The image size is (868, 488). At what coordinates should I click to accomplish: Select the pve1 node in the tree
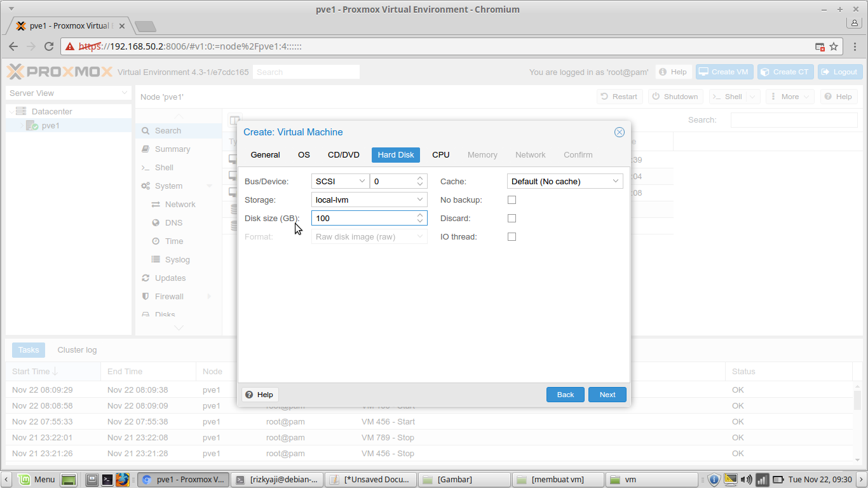coord(51,126)
